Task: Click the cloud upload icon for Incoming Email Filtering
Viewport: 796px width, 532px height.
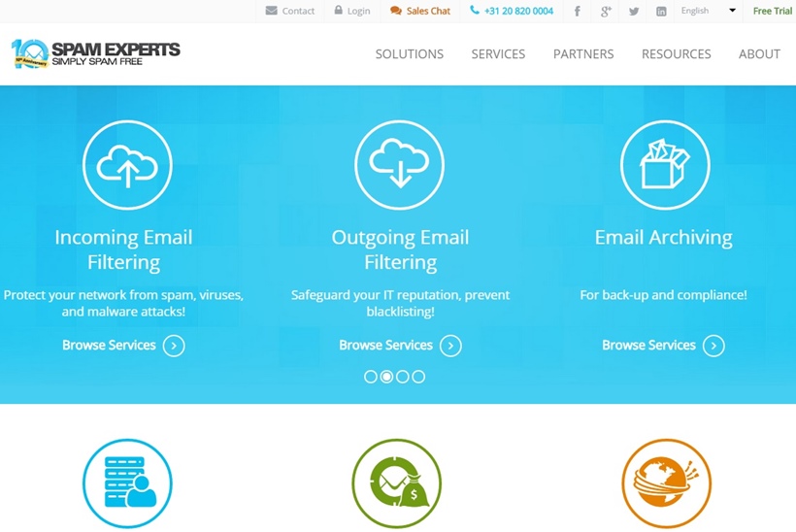Action: [127, 165]
